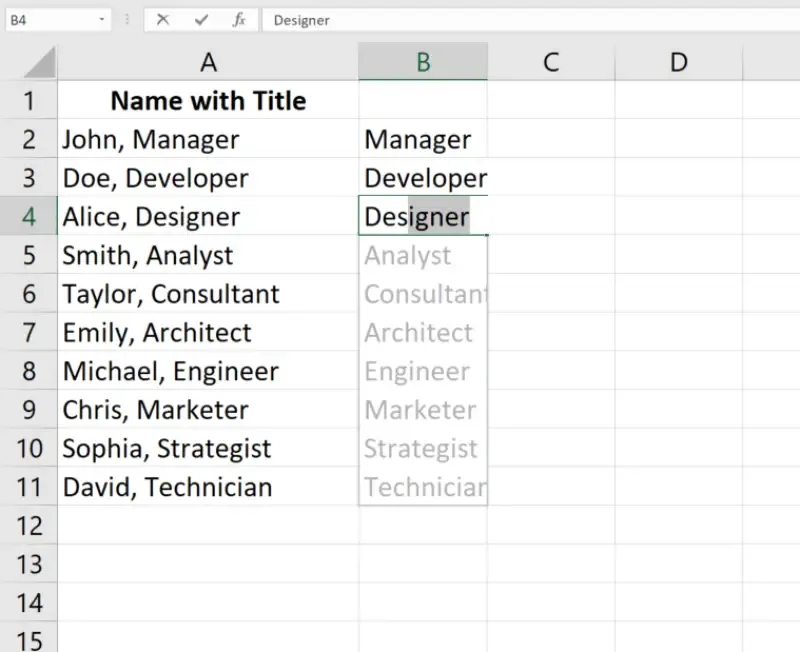This screenshot has width=800, height=652.
Task: Select column B header
Action: point(423,62)
